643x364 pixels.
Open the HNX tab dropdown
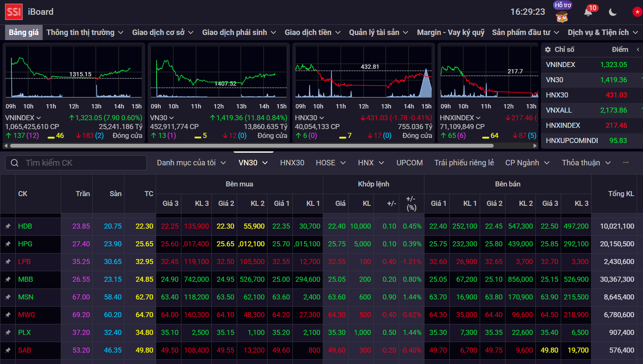click(371, 163)
